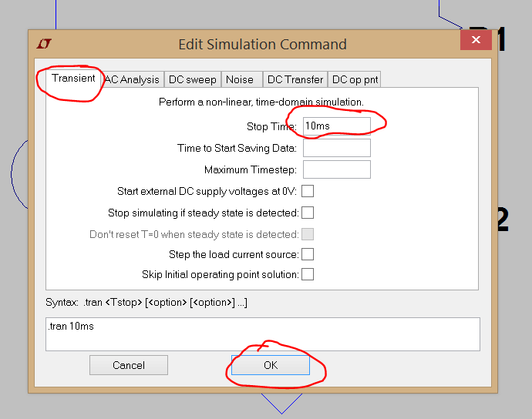The image size is (532, 419).
Task: Click the .tran 10ms command text box
Action: click(x=263, y=334)
